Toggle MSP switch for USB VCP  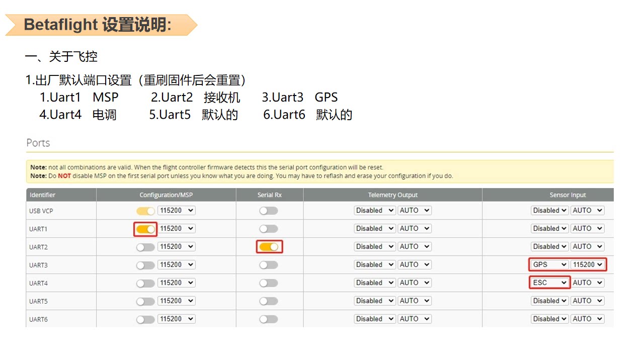coord(145,211)
